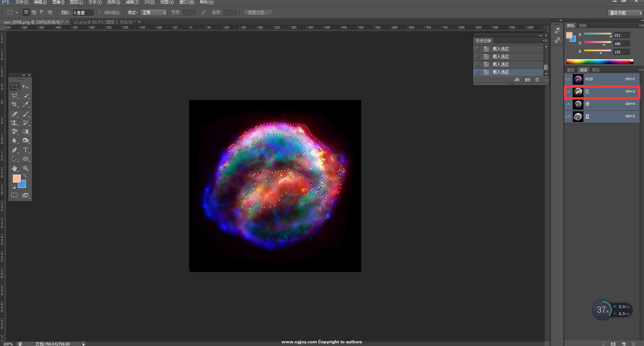Open the 选择(S) menu
644x346 pixels.
(114, 2)
